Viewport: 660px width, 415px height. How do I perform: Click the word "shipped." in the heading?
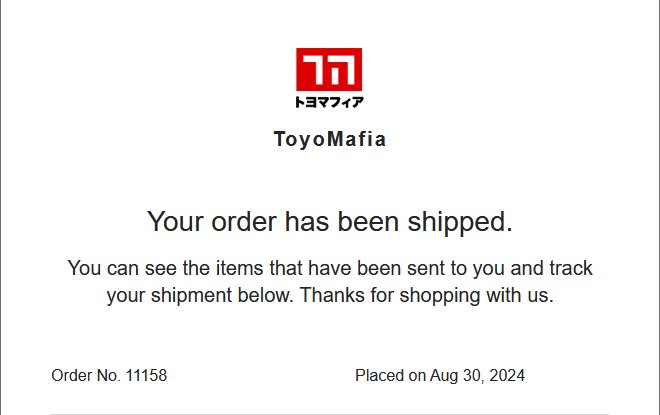[460, 222]
